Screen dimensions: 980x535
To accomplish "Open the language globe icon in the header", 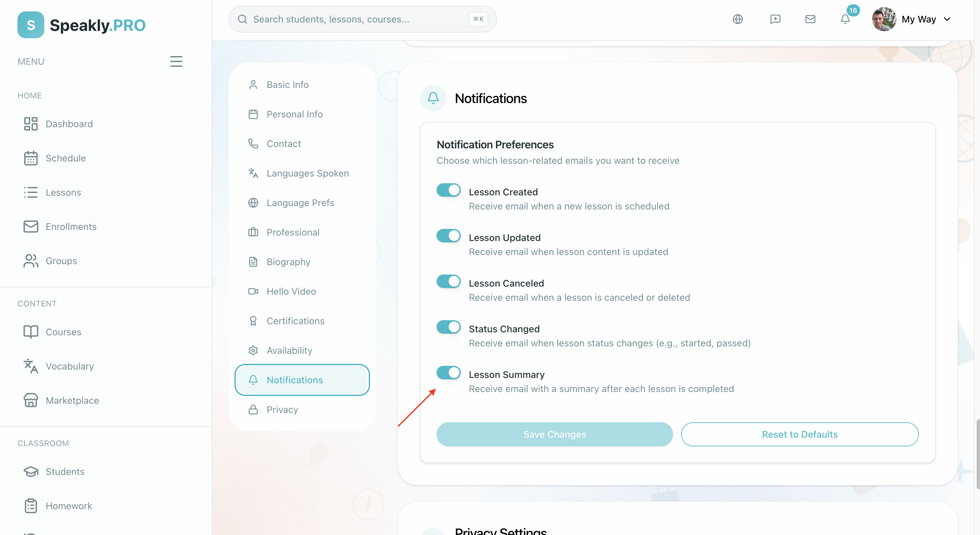I will 738,19.
